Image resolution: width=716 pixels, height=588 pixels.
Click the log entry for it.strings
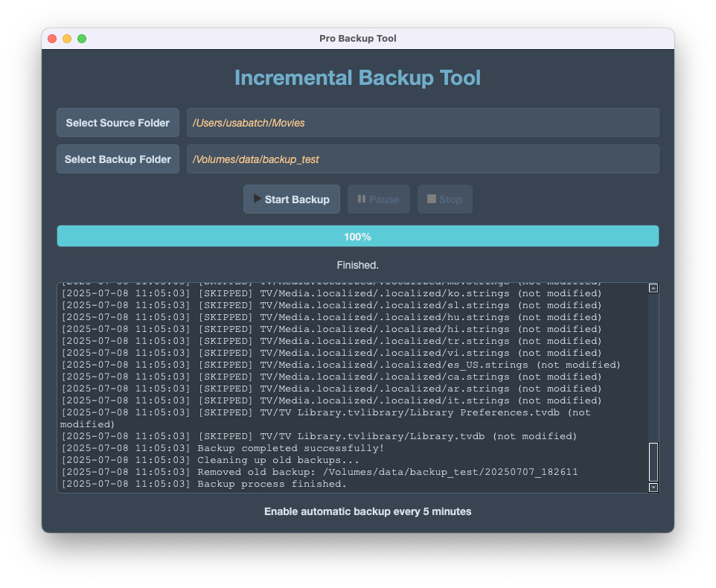331,400
